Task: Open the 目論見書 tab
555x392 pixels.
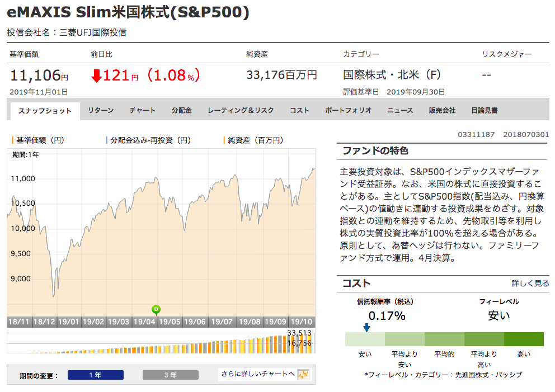Action: (x=484, y=110)
